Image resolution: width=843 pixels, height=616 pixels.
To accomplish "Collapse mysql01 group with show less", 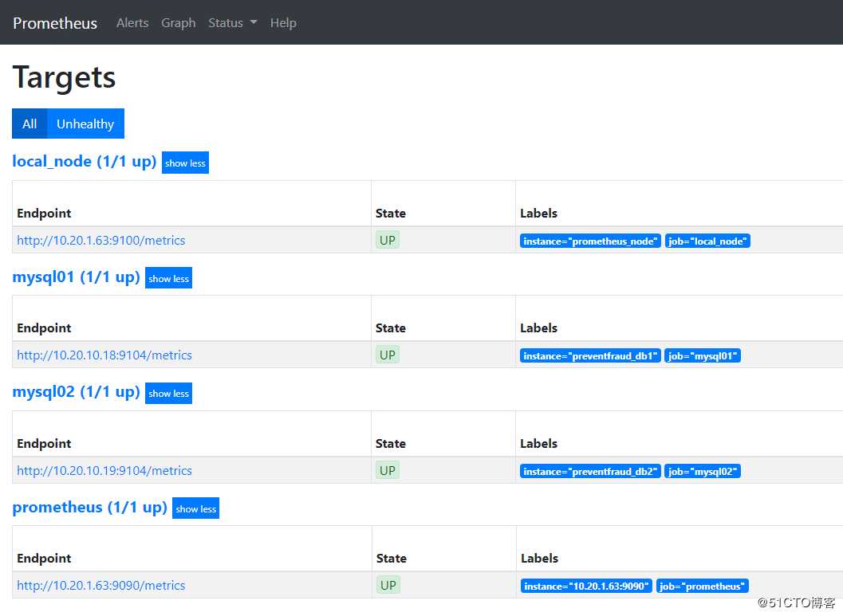I will click(168, 279).
